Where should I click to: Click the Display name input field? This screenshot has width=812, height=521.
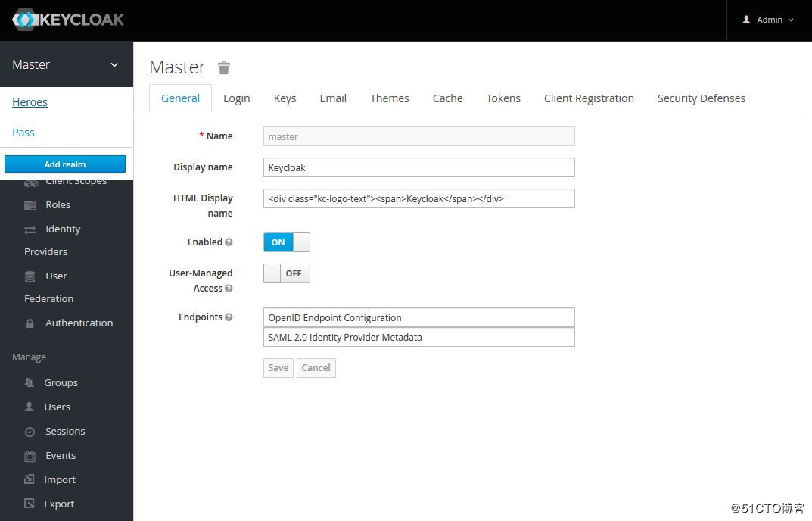tap(418, 167)
